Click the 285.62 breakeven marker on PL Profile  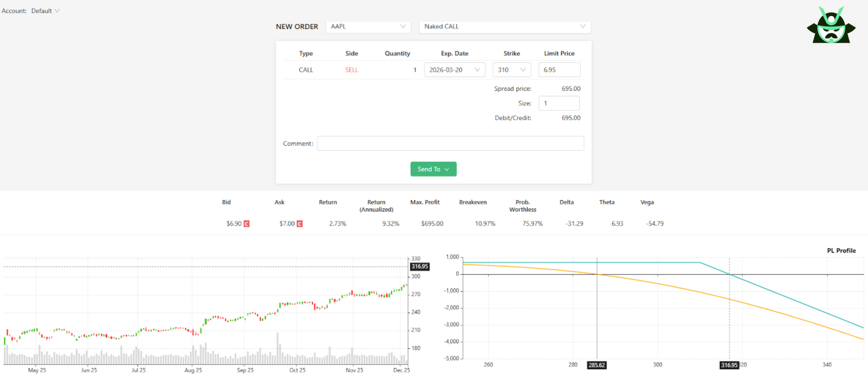[x=597, y=365]
